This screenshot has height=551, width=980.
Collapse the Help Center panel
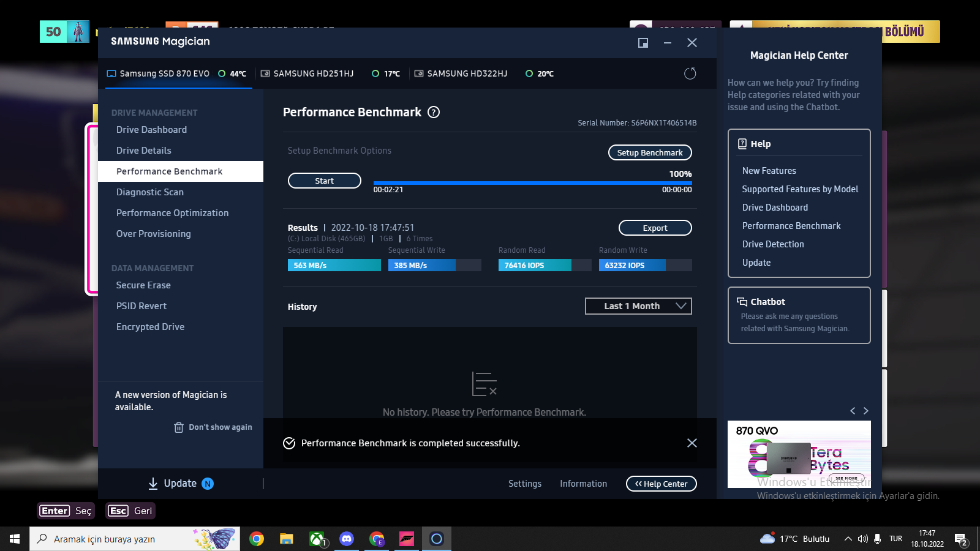pos(661,484)
